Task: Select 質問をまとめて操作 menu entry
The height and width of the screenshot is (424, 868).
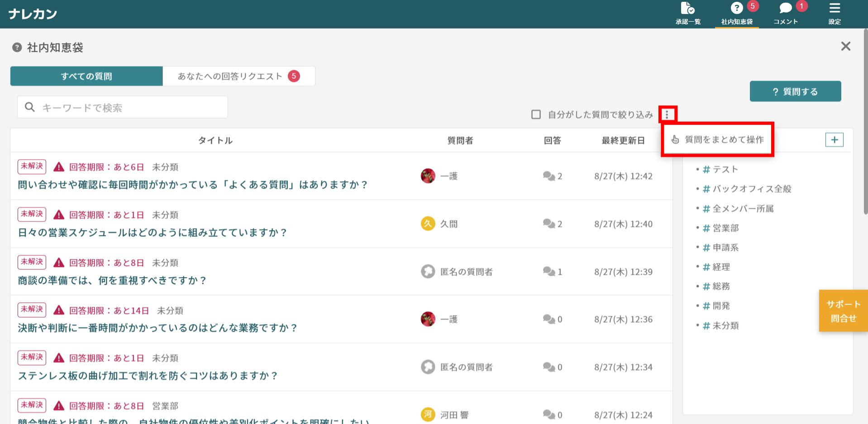Action: [x=718, y=140]
